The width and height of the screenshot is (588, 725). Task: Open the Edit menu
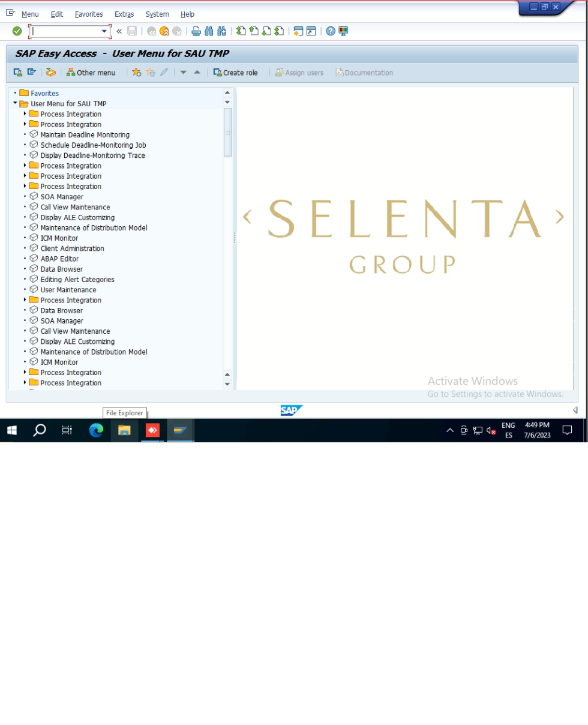(57, 14)
